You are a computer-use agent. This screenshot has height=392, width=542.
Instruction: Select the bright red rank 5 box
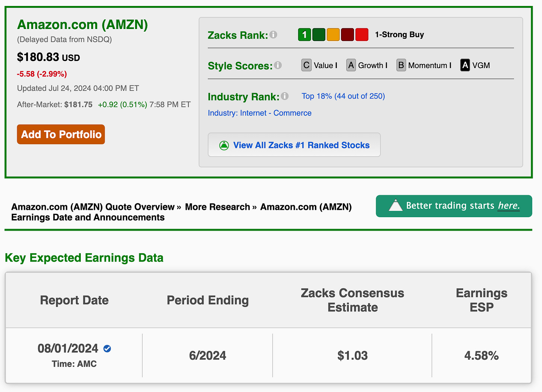[x=362, y=35]
